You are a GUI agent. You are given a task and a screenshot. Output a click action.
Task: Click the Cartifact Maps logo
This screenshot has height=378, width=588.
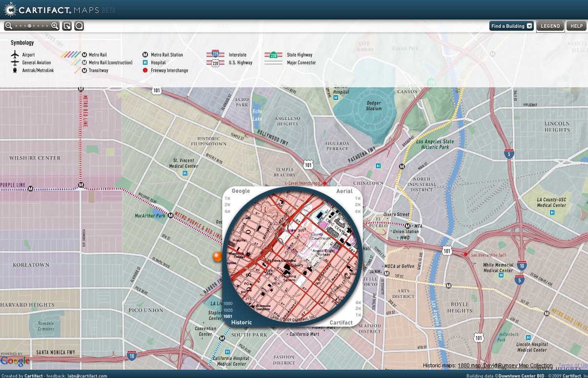click(59, 9)
